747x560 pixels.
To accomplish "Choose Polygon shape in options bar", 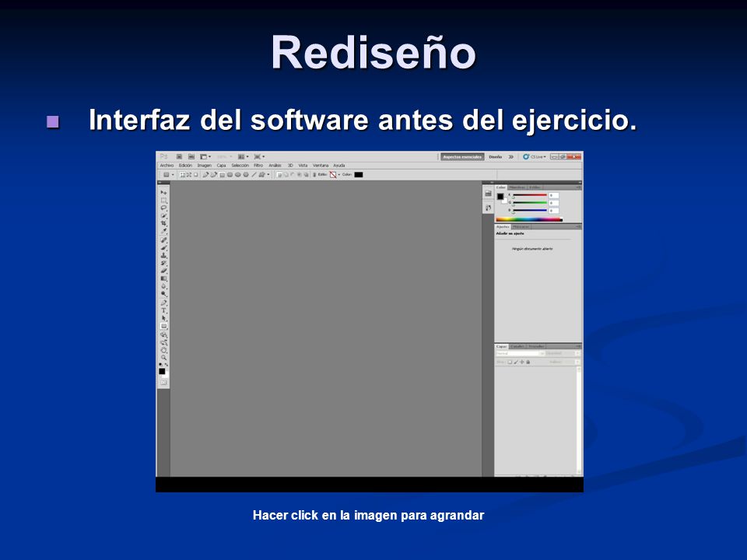I will (246, 175).
